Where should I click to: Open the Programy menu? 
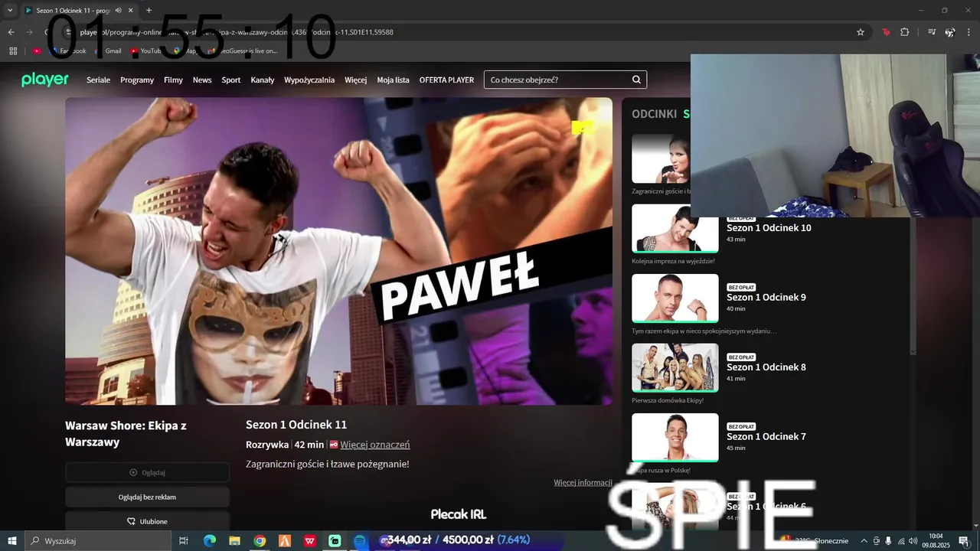click(137, 80)
